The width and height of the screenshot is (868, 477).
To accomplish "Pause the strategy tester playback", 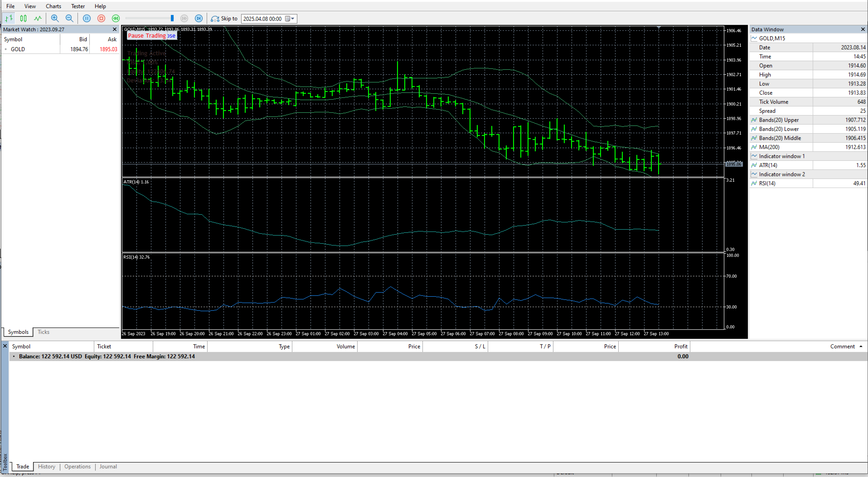I will pyautogui.click(x=87, y=19).
